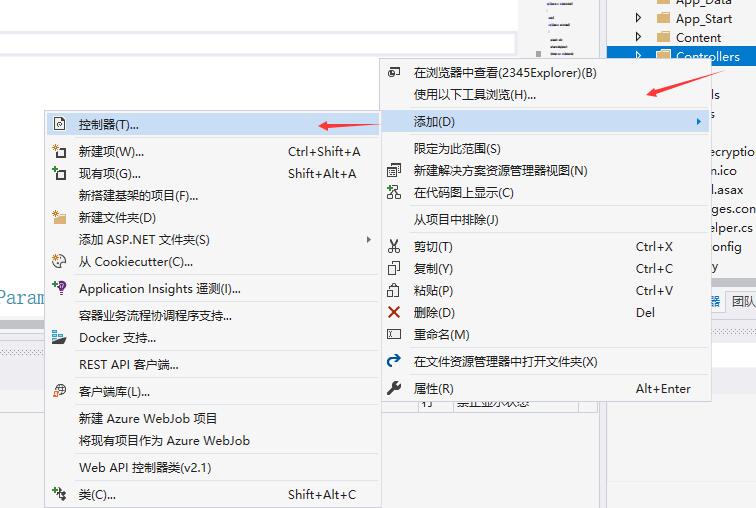Collapse the Controllers folder tree node
Image resolution: width=756 pixels, height=508 pixels.
point(639,57)
